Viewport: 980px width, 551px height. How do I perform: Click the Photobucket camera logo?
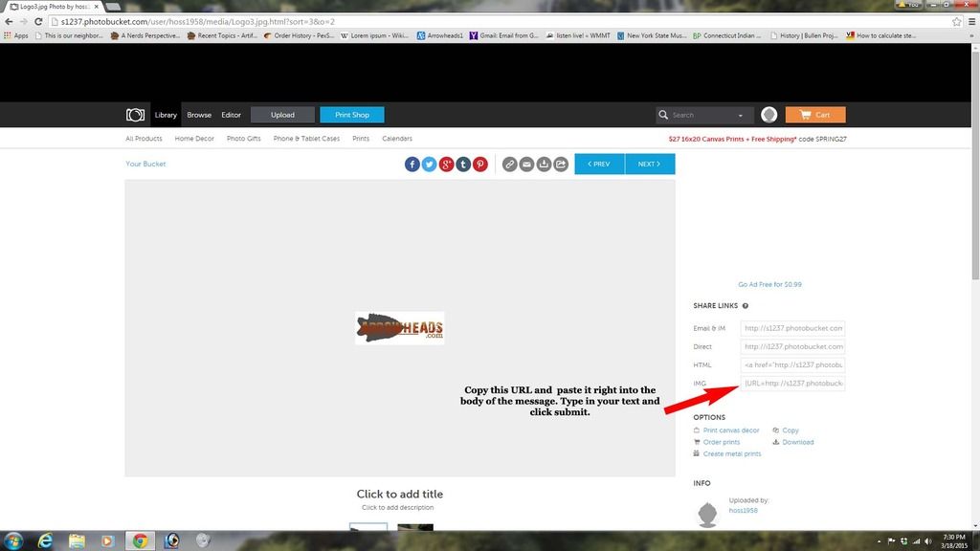pos(135,115)
